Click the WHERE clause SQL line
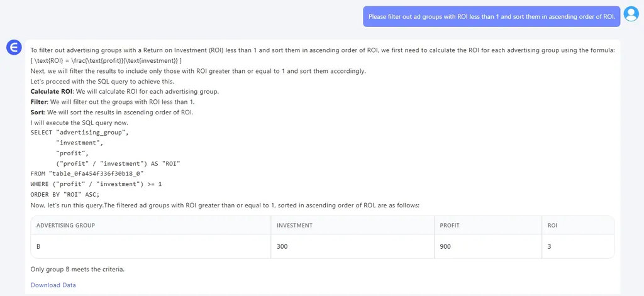The image size is (644, 296). point(96,184)
